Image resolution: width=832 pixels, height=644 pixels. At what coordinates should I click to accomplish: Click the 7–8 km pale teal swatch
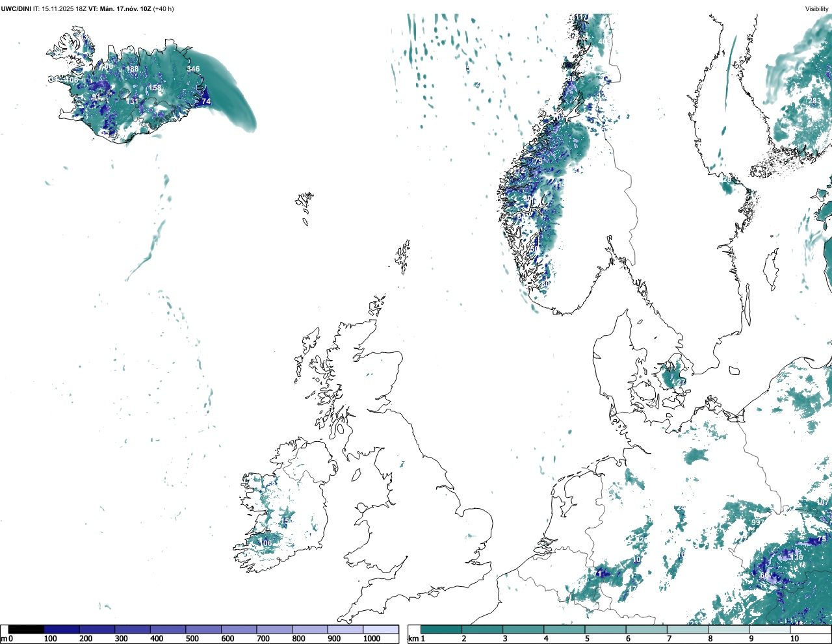(687, 629)
